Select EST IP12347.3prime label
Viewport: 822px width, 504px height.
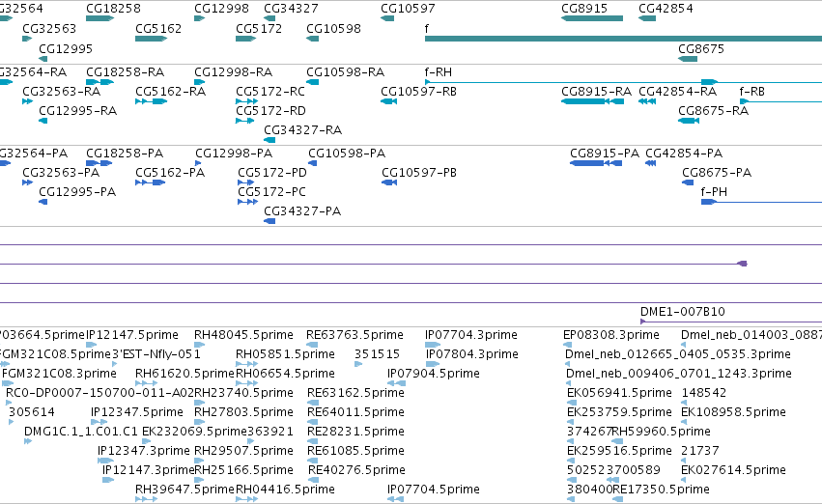pyautogui.click(x=144, y=451)
